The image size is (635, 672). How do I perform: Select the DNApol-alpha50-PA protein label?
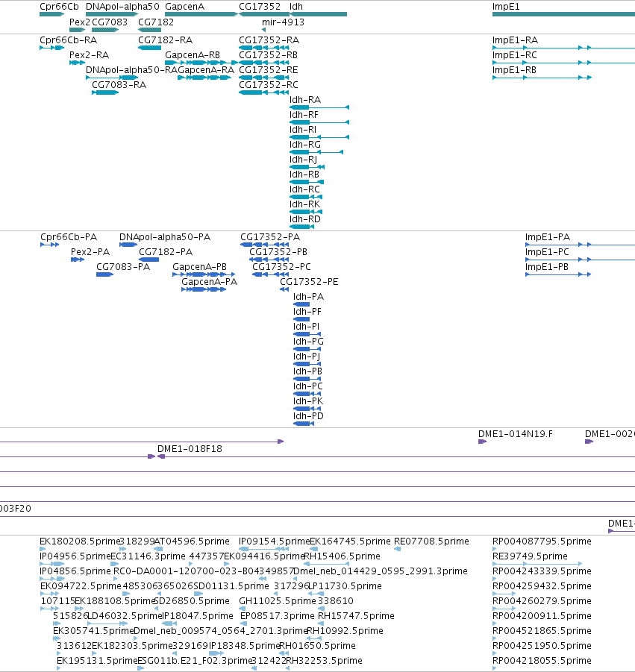(x=165, y=237)
